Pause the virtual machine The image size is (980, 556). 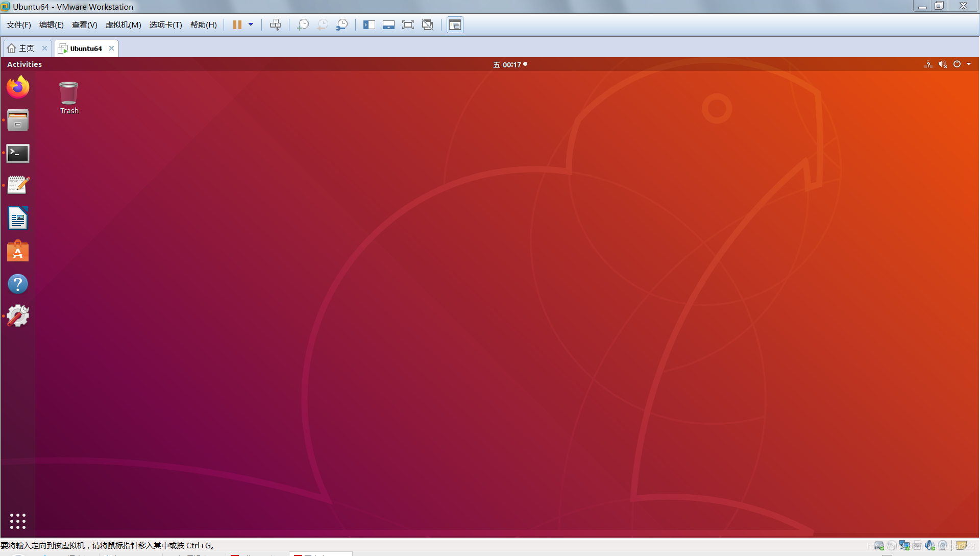tap(237, 25)
